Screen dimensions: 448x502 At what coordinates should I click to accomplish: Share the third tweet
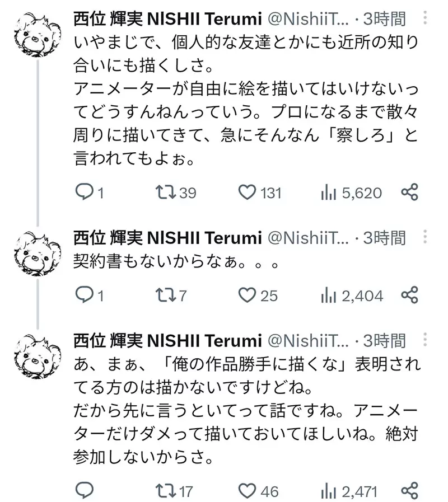coord(410,491)
